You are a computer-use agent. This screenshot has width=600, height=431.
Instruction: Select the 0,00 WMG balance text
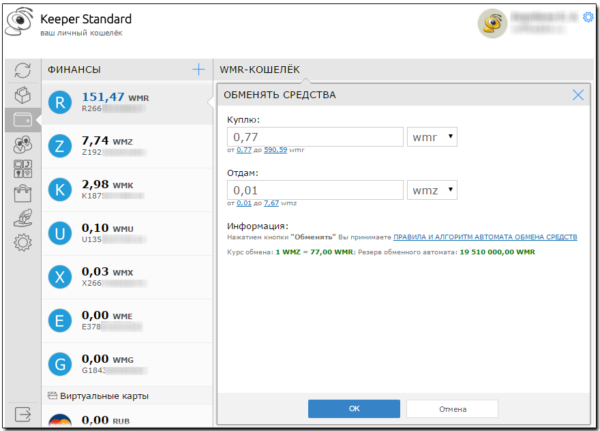[x=108, y=359]
